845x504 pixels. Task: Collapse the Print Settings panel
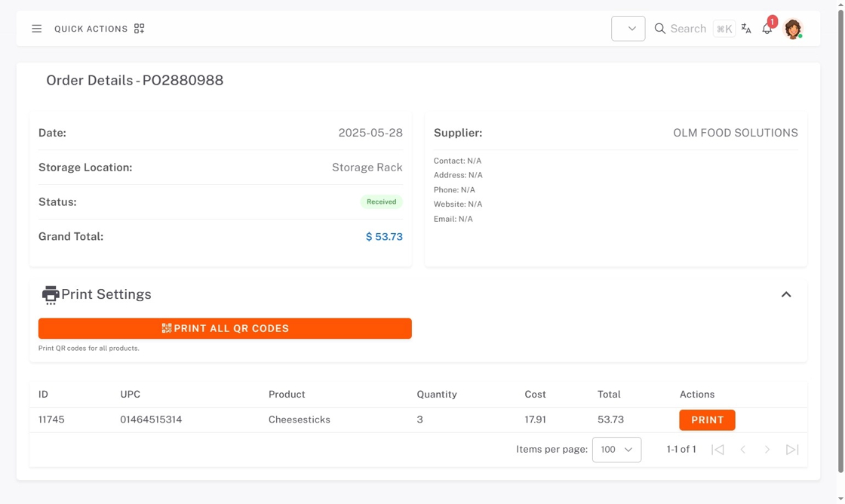(x=786, y=295)
